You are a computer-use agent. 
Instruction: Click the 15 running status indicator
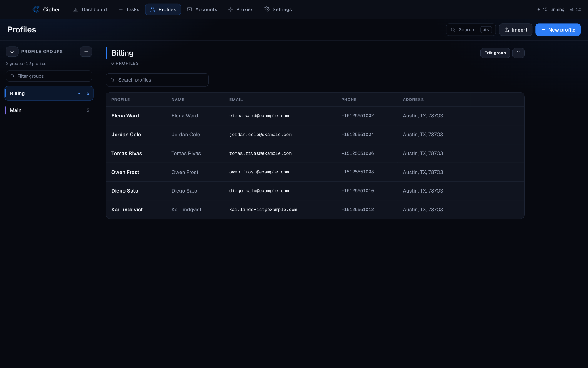(x=551, y=9)
